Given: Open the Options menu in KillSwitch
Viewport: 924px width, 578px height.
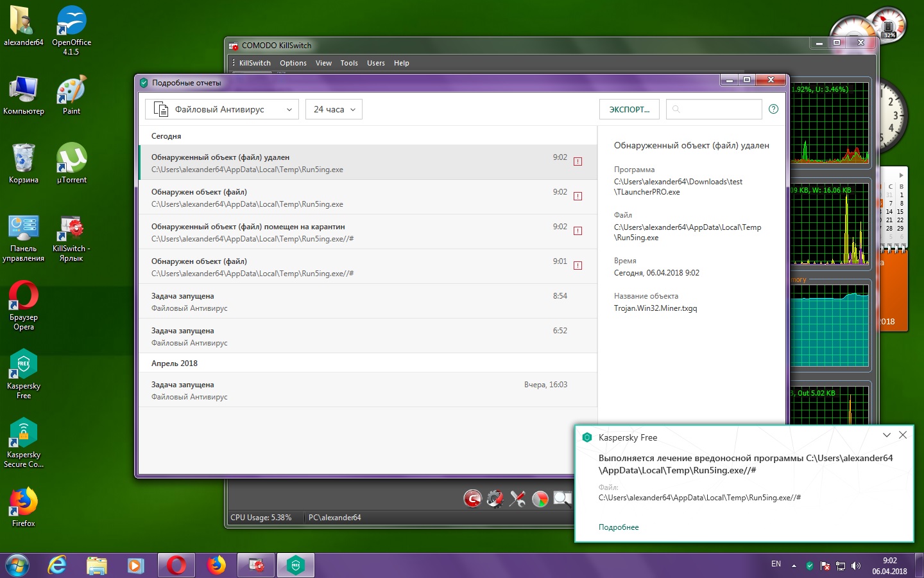Looking at the screenshot, I should click(x=293, y=63).
